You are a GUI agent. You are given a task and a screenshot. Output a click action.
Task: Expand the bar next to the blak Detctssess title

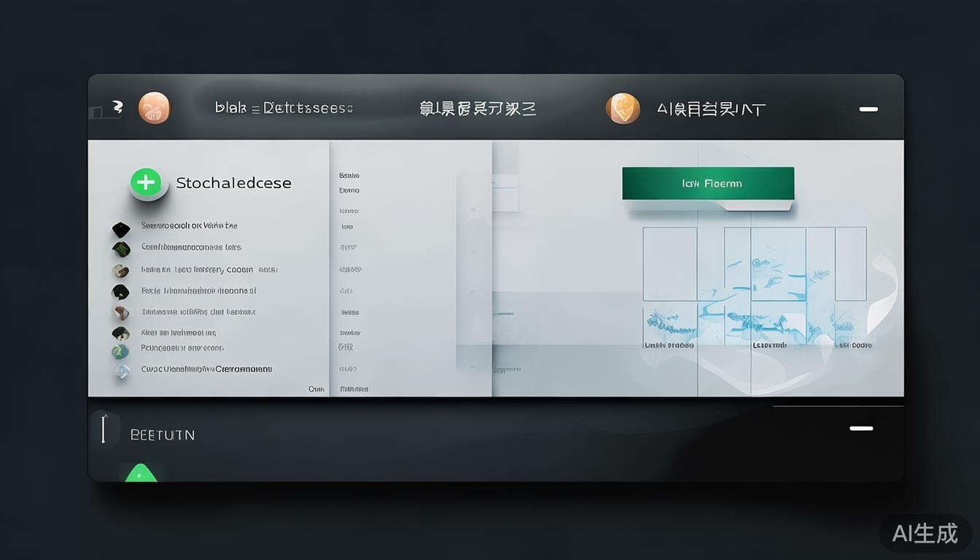(x=254, y=107)
